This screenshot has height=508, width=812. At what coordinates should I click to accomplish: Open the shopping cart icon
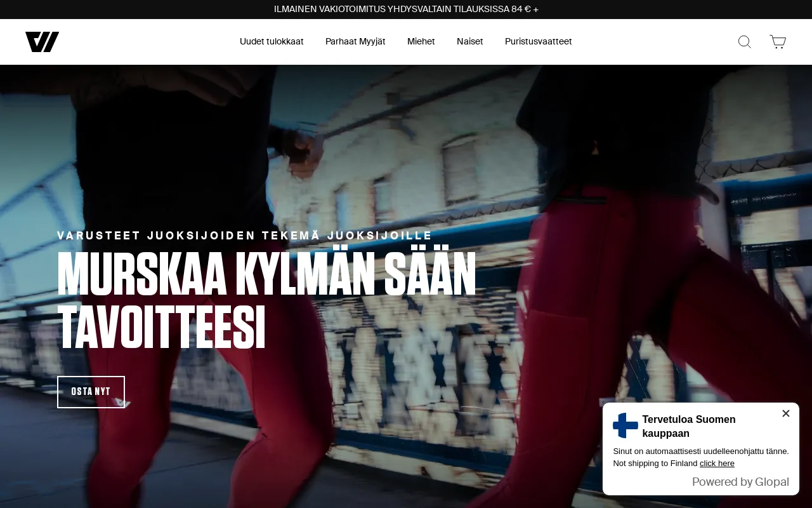click(778, 42)
